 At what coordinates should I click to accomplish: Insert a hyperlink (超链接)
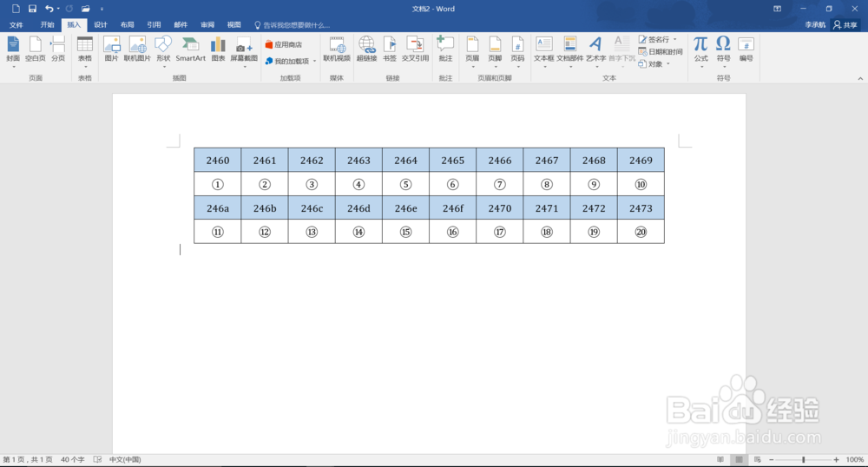tap(366, 49)
